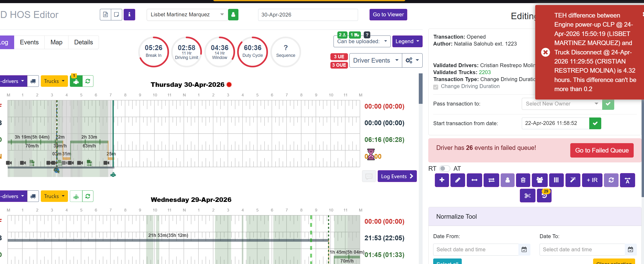Click the swap arrows icon button
644x264 pixels.
click(491, 180)
